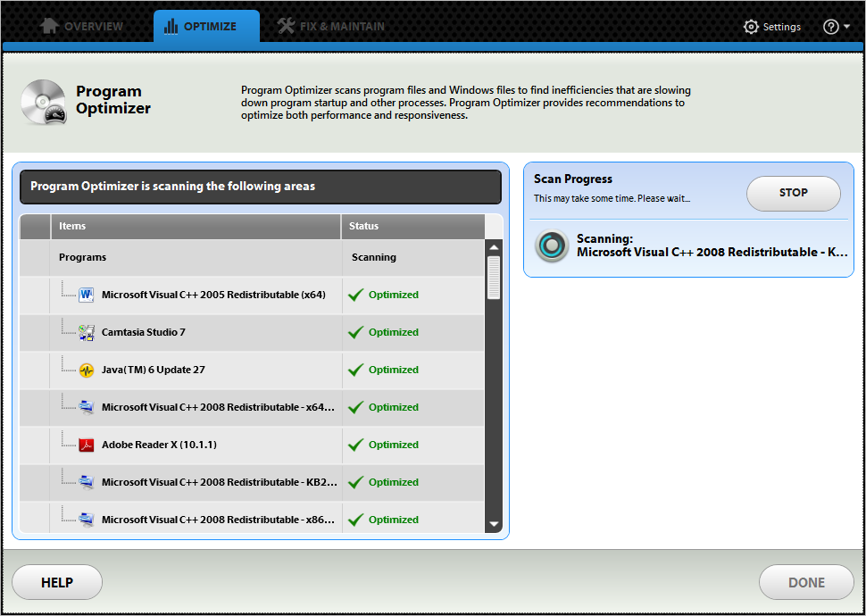The image size is (866, 616).
Task: Stop the scan in progress
Action: [793, 193]
